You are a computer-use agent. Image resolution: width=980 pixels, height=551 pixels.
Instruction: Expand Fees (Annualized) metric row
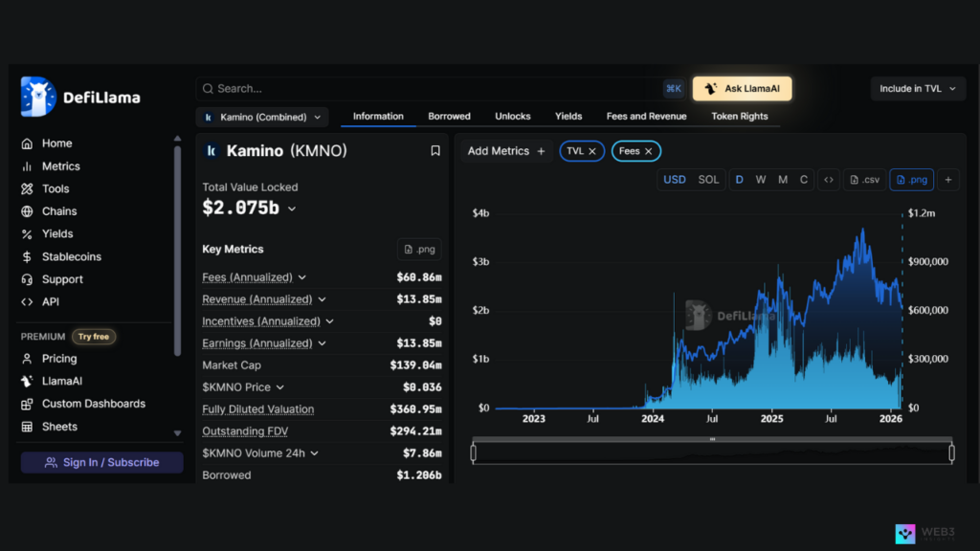pos(302,277)
